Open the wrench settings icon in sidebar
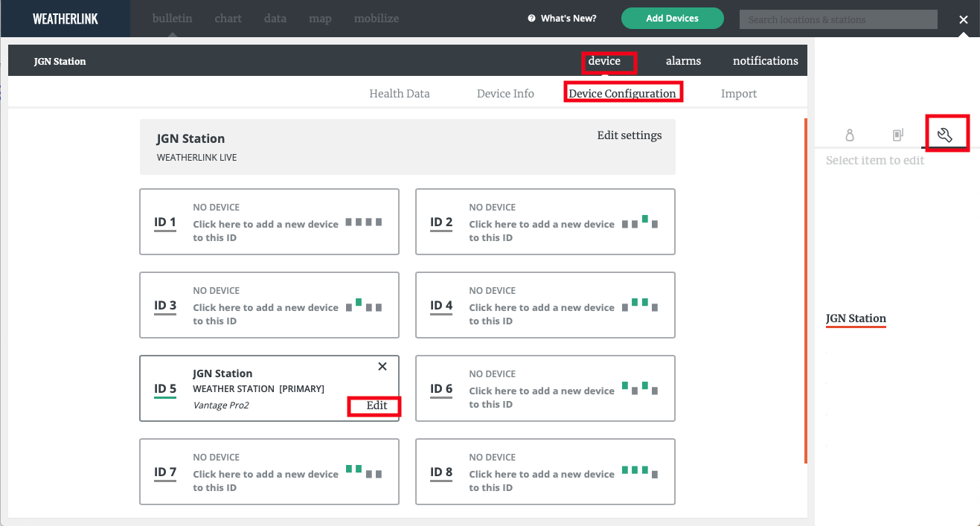This screenshot has width=980, height=526. (x=945, y=135)
